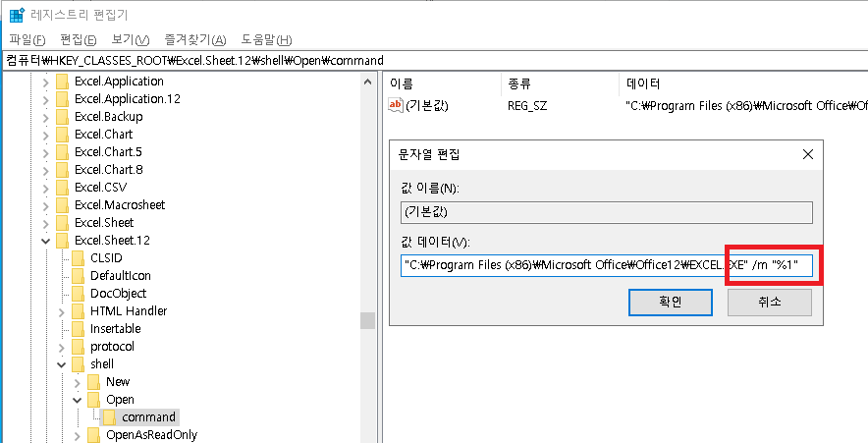
Task: Select the HTML Handler folder icon
Action: 78,311
